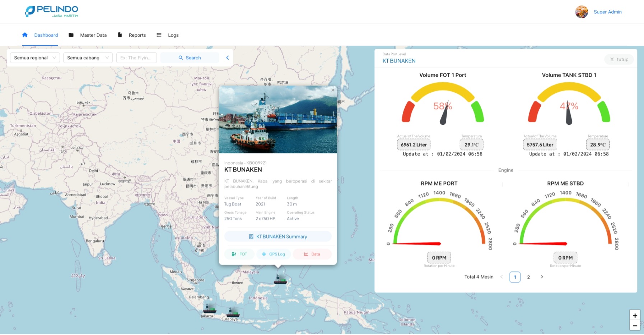Click the FOT button in popup
This screenshot has height=335, width=644.
[x=239, y=254]
